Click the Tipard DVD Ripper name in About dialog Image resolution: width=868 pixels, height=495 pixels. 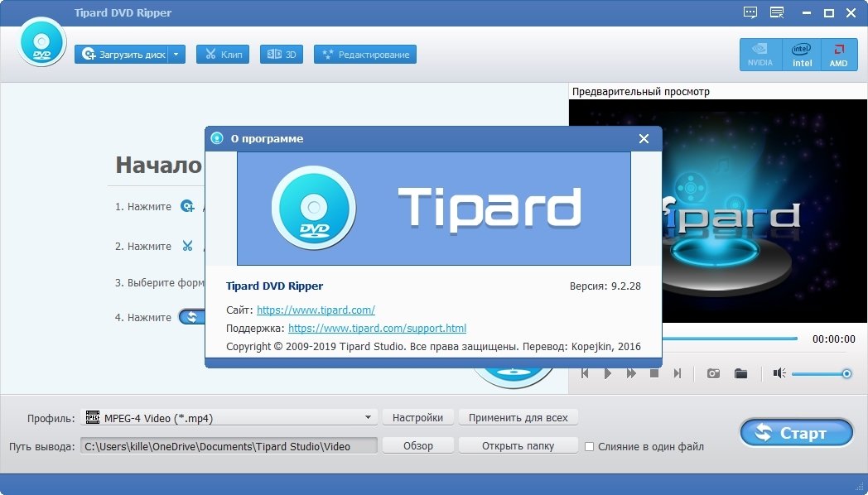click(x=275, y=286)
